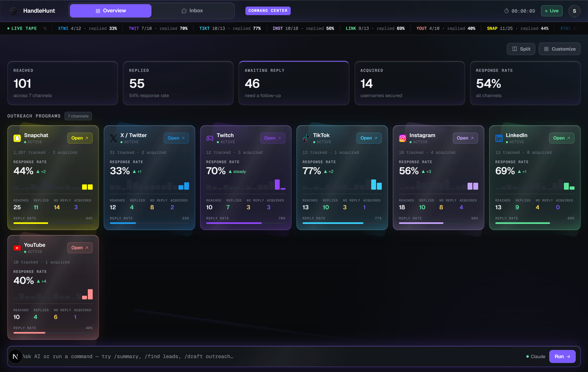Click Instagram's +3 trend indicator
Viewport: 588px width, 372px height.
click(426, 172)
